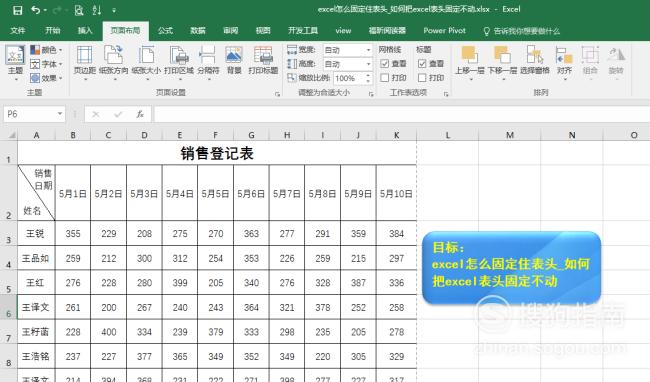
Task: Click the sort ascending quick access icon
Action: [97, 10]
